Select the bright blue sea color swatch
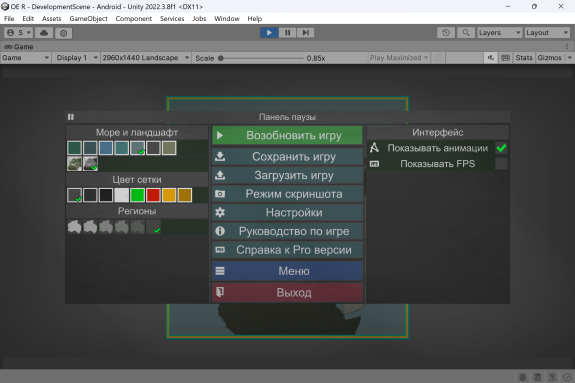Viewport: 575px width, 383px height. coord(106,148)
